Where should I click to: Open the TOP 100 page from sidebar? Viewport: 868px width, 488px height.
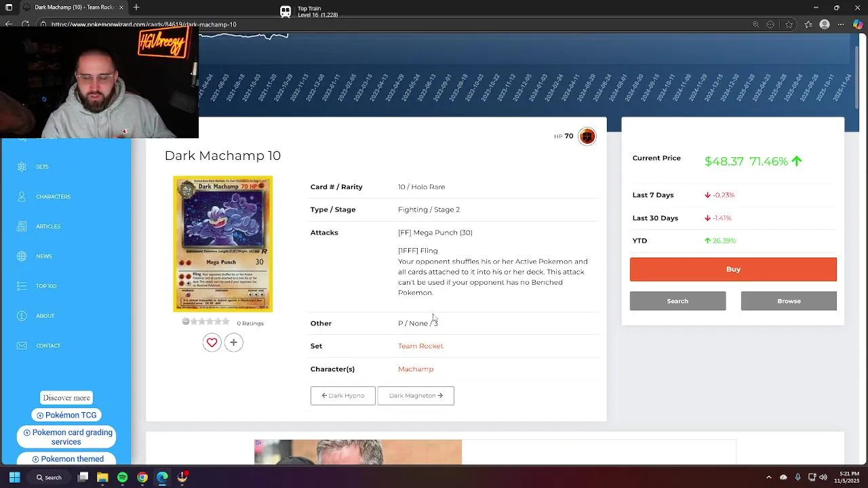(x=46, y=286)
